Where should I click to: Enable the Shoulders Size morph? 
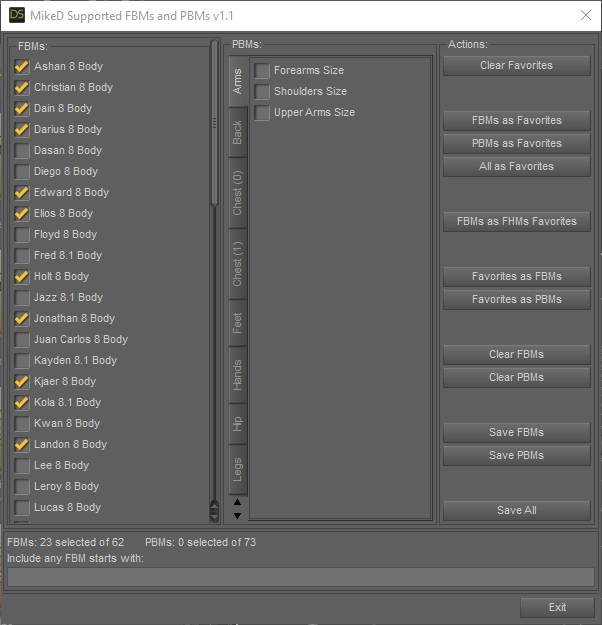262,92
